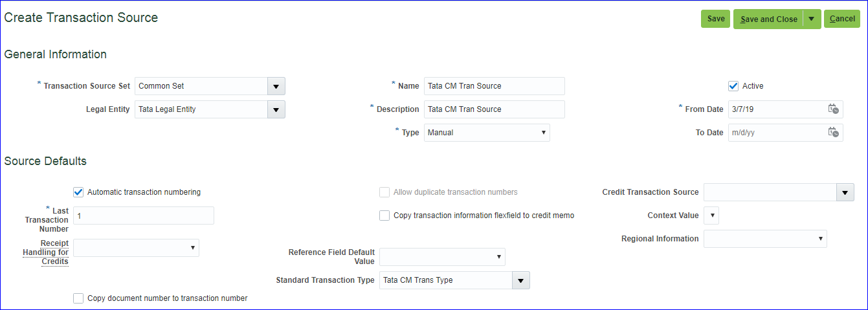Open the Transaction Source Set dropdown
The image size is (868, 310).
click(276, 86)
